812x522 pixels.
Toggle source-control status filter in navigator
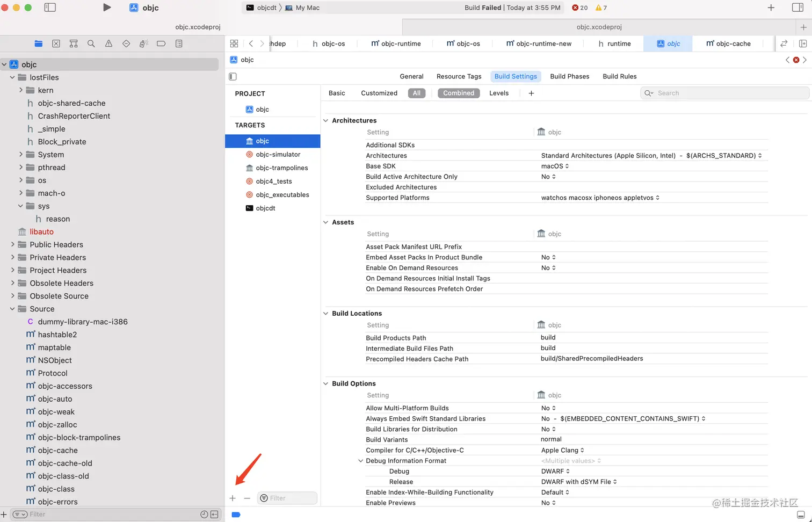click(x=214, y=514)
